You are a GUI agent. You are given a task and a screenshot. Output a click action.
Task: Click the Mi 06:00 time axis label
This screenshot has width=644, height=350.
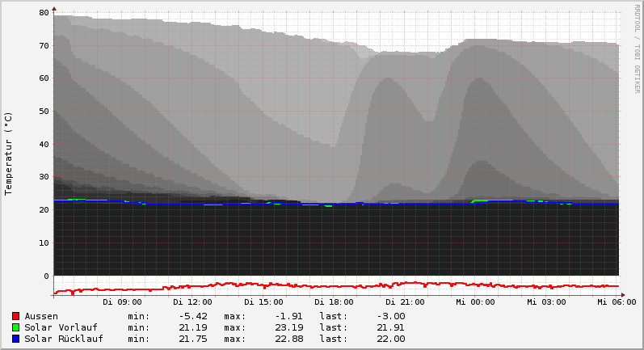click(x=617, y=302)
